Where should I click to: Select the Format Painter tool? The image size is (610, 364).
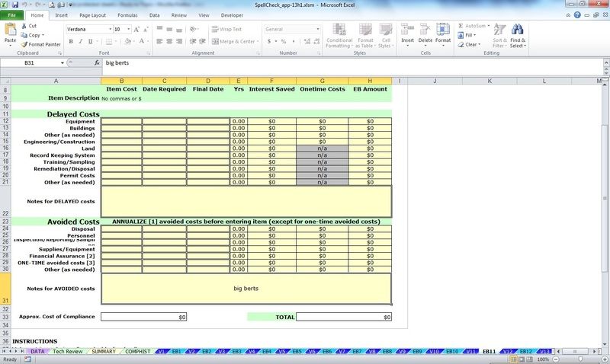coord(24,44)
